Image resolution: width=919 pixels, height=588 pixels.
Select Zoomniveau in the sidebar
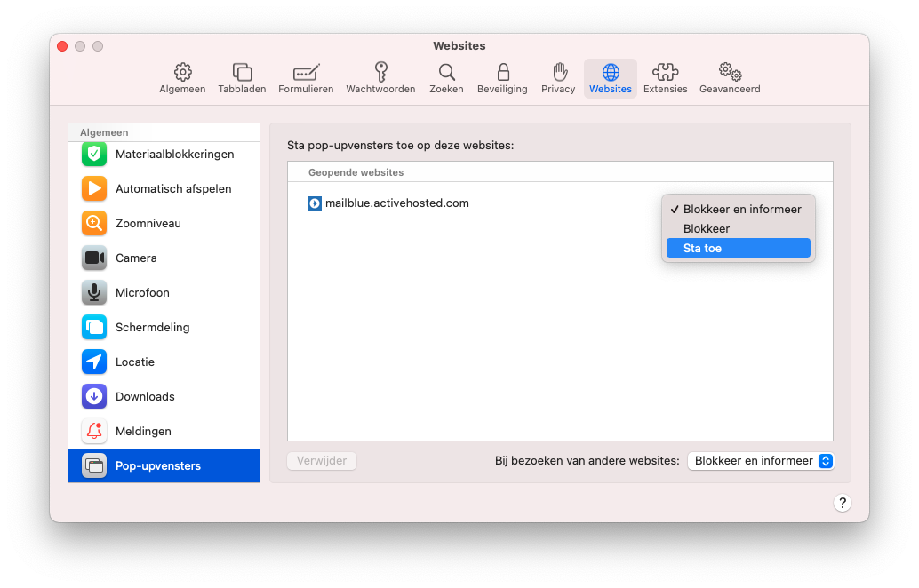164,223
